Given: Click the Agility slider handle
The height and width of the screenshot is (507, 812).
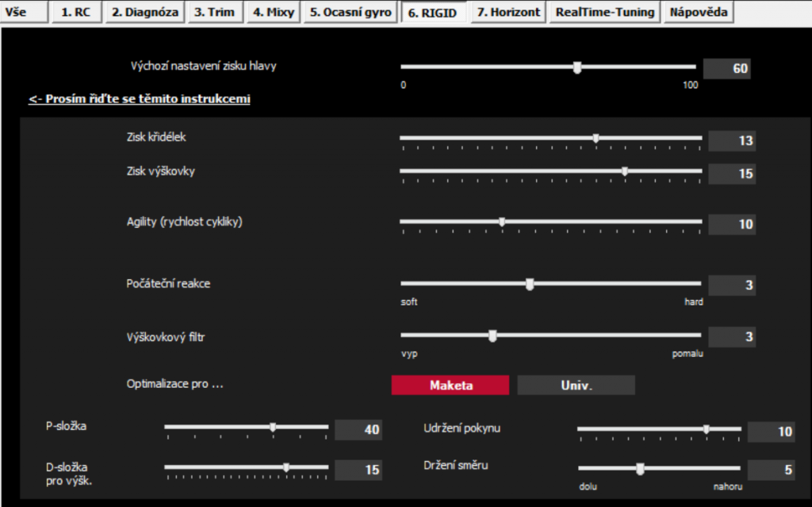Looking at the screenshot, I should 502,222.
